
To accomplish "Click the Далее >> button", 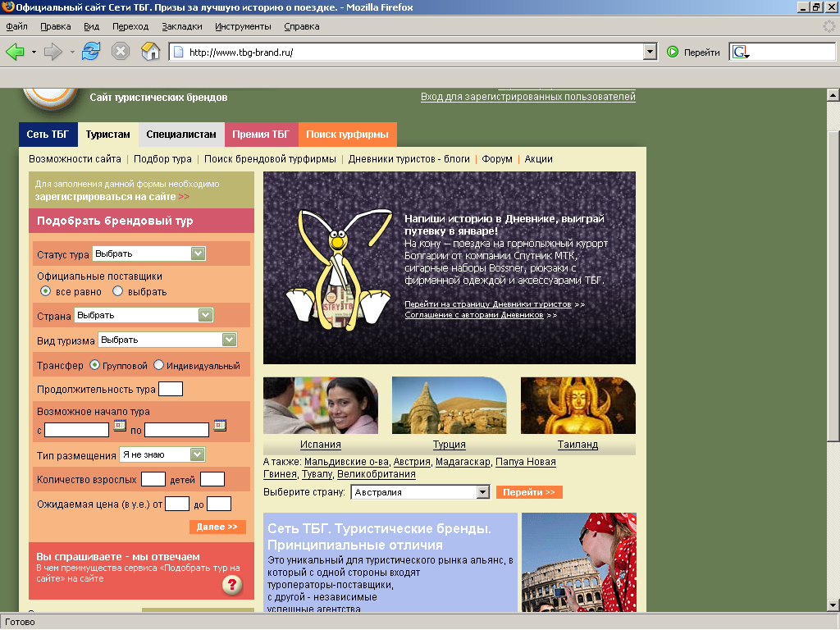I will click(217, 527).
